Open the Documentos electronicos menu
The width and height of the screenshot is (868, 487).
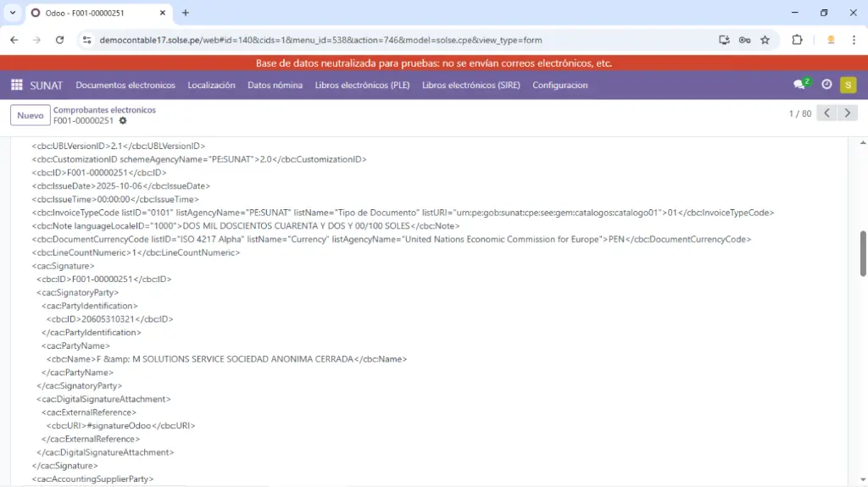(x=125, y=85)
